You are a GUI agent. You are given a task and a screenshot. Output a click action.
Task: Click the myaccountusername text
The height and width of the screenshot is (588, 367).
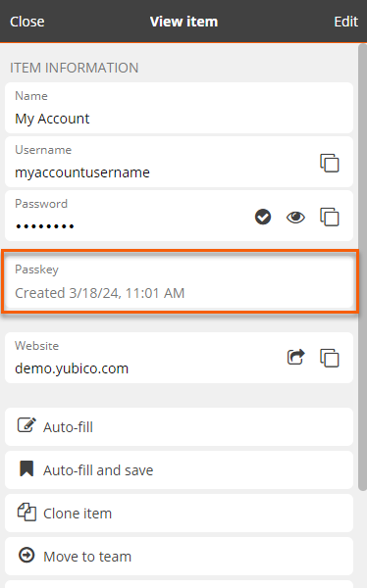pyautogui.click(x=82, y=172)
